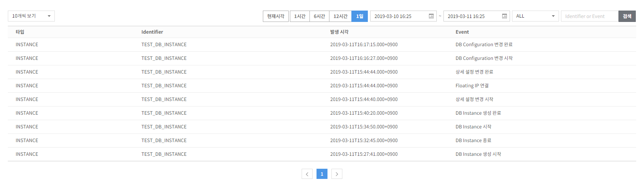Focus the Identifier or Event search field
The height and width of the screenshot is (184, 644).
pyautogui.click(x=590, y=16)
